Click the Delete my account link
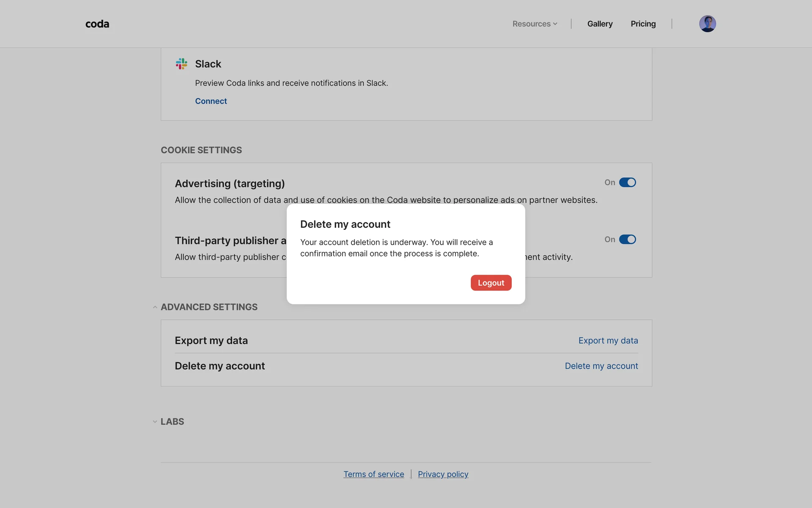 (x=601, y=366)
